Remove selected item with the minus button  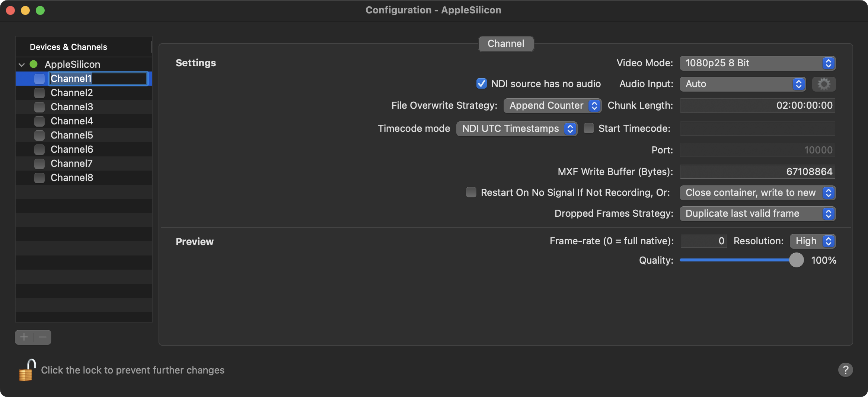(42, 337)
